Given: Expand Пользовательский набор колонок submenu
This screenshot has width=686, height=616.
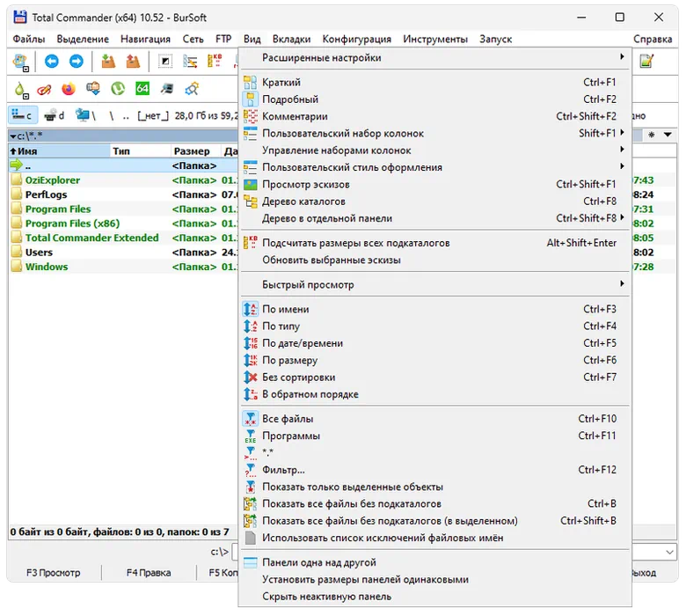Looking at the screenshot, I should 434,134.
